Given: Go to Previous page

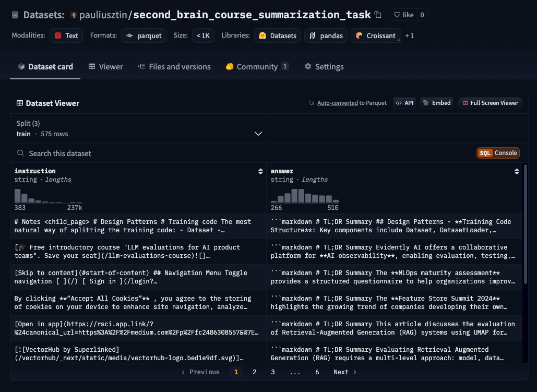Looking at the screenshot, I should pyautogui.click(x=200, y=372).
